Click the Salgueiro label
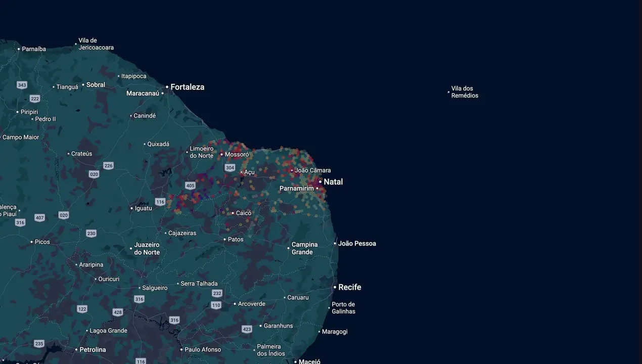642x364 pixels. (155, 288)
